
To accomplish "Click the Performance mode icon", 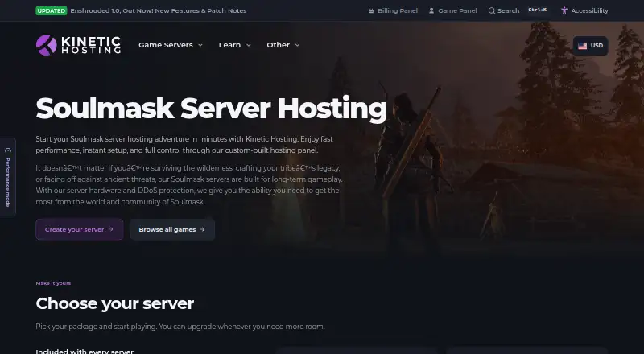I will [x=8, y=150].
